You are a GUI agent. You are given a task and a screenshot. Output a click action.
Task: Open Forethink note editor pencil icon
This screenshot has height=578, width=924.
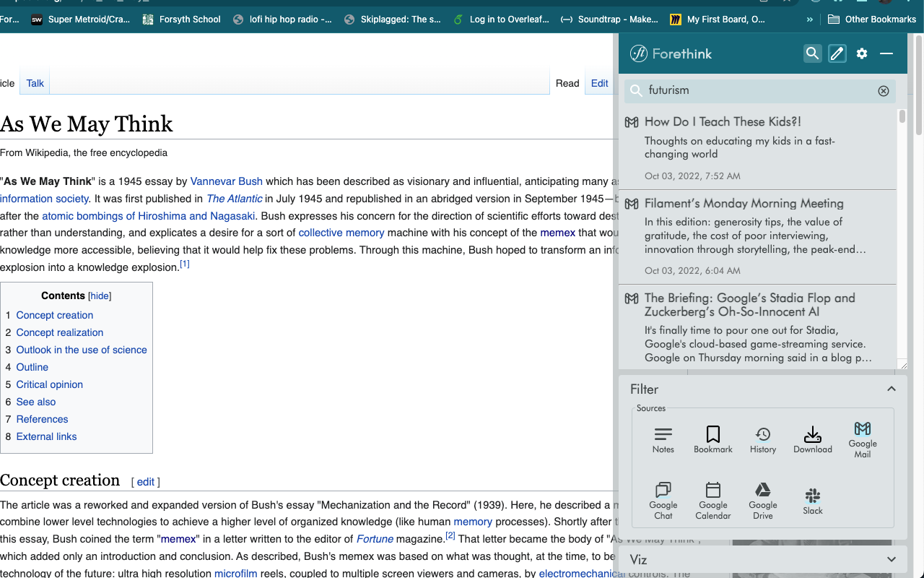[x=837, y=53]
